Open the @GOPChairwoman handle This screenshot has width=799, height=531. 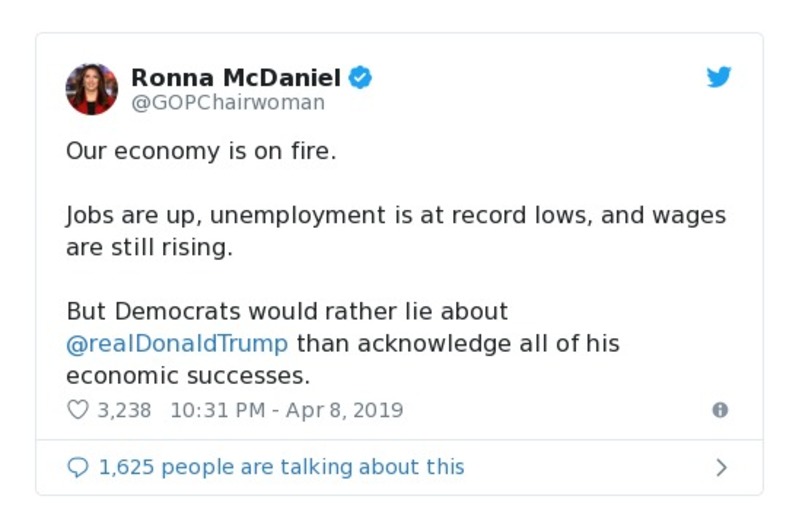coord(228,103)
